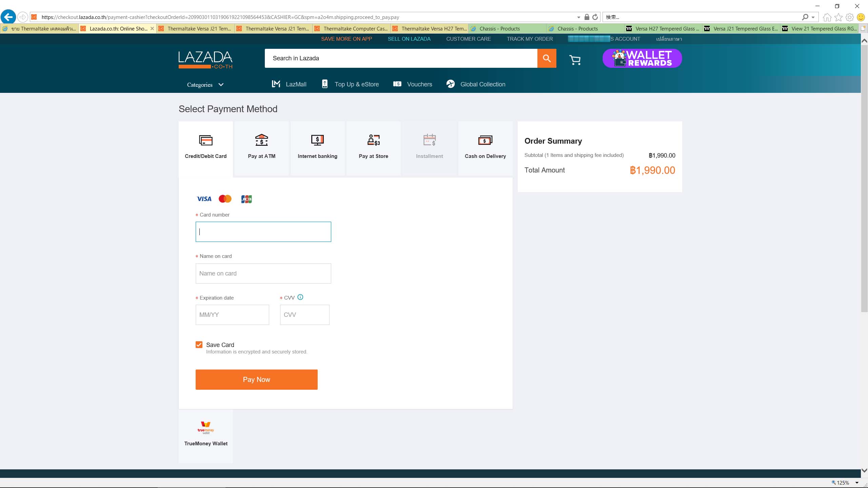Click the CVV info icon
Screen dimensions: 868x488
[x=300, y=297]
